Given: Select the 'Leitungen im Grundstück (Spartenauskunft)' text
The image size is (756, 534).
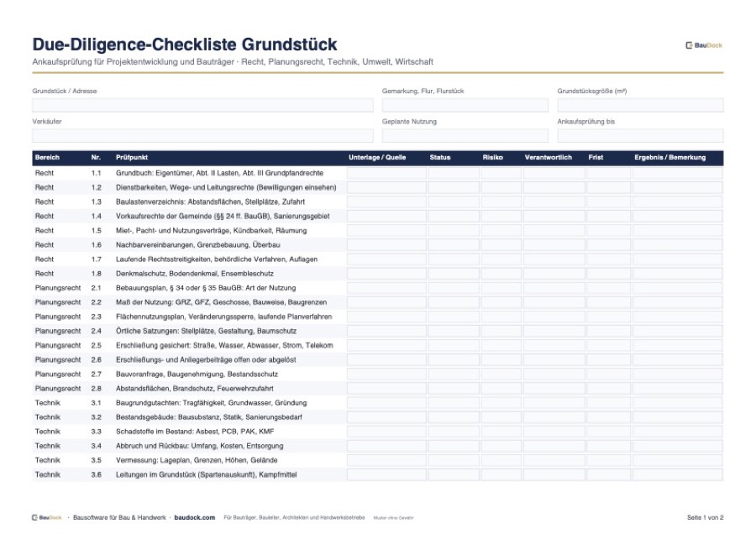Looking at the screenshot, I should click(207, 474).
